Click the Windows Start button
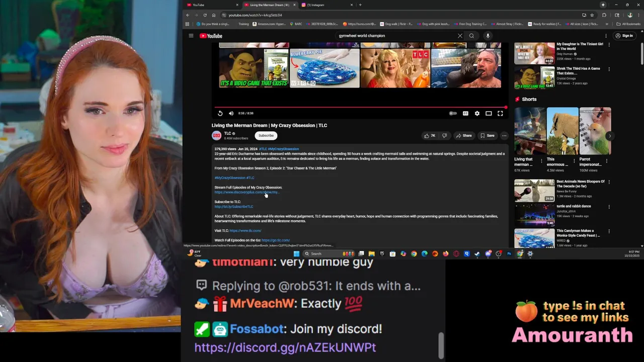This screenshot has height=362, width=644. pos(296,254)
